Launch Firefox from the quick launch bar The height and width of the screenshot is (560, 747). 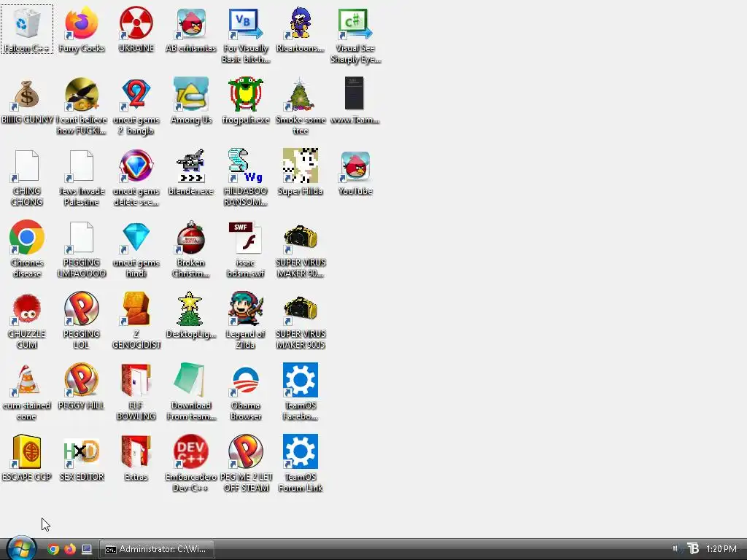point(70,549)
